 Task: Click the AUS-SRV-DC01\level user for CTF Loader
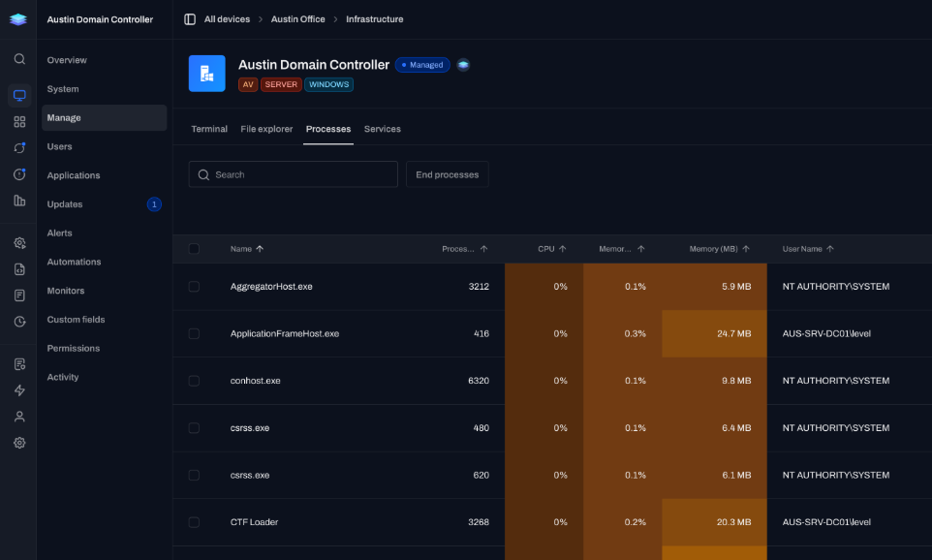pyautogui.click(x=826, y=522)
